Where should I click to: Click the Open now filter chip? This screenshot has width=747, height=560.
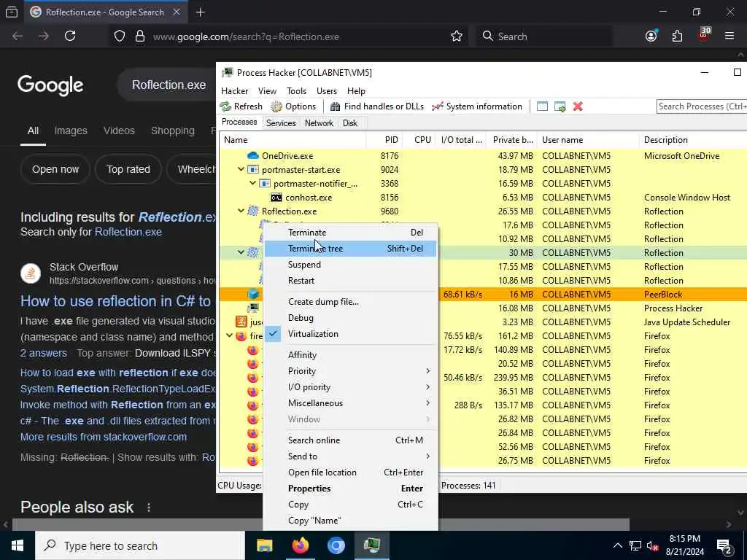click(55, 169)
